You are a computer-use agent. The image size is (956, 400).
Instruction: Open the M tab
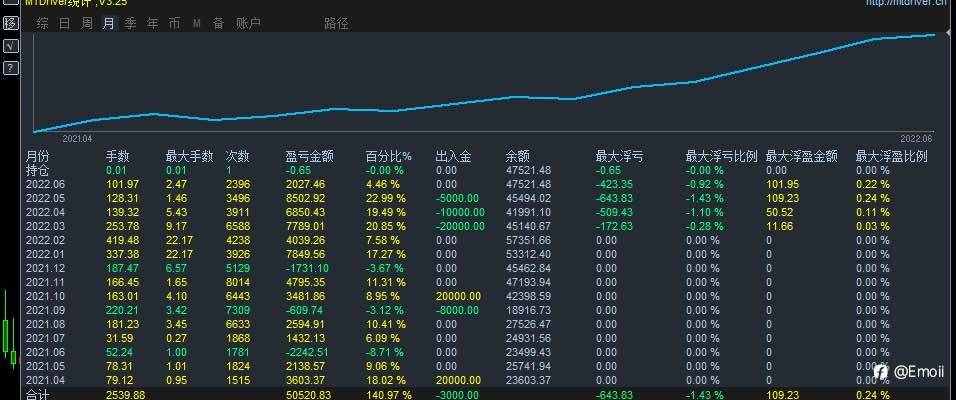pyautogui.click(x=197, y=24)
